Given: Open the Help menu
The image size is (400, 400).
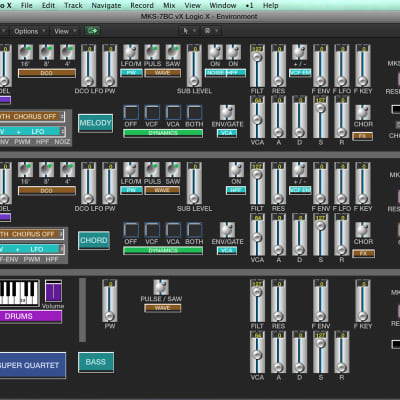Looking at the screenshot, I should point(271,5).
